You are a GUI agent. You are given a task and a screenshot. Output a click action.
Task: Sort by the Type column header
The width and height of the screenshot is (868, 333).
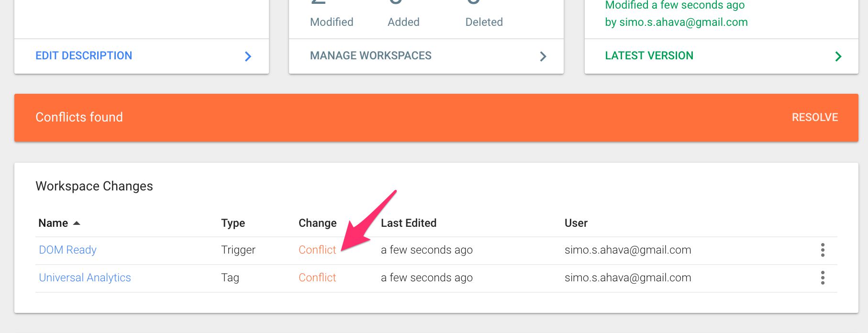[x=233, y=223]
